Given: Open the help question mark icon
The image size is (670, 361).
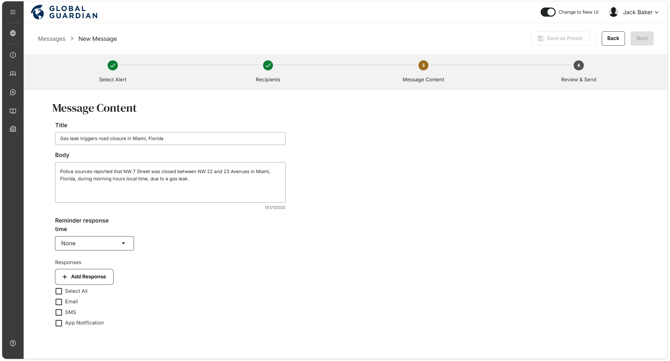Looking at the screenshot, I should [x=13, y=343].
